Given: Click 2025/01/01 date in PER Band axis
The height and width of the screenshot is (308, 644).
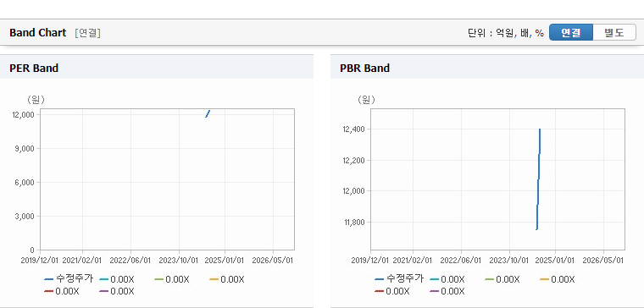Looking at the screenshot, I should [x=225, y=261].
